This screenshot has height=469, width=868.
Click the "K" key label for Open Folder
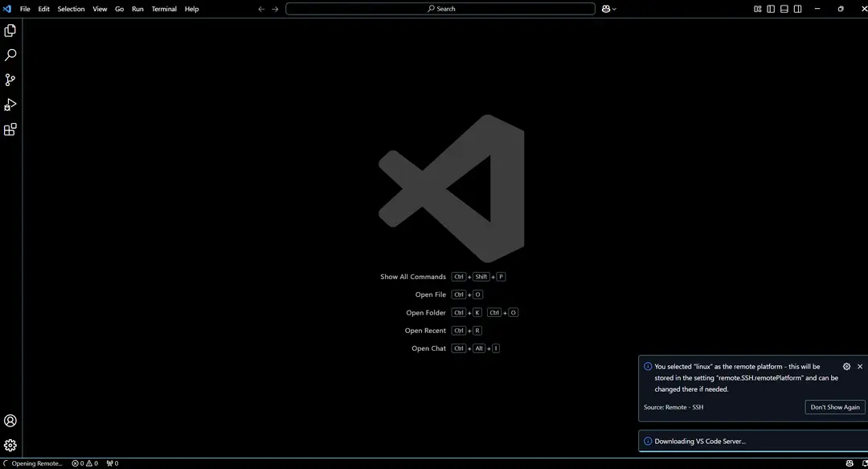pyautogui.click(x=477, y=313)
